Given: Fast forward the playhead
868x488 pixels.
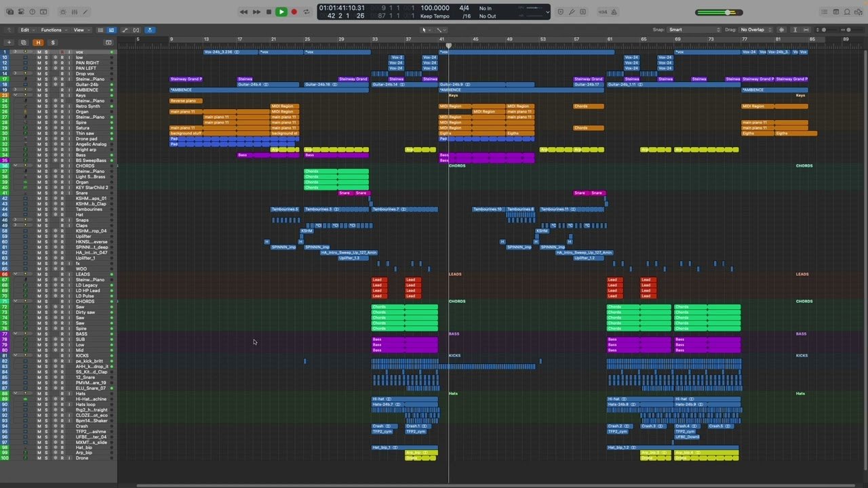Looking at the screenshot, I should click(256, 12).
